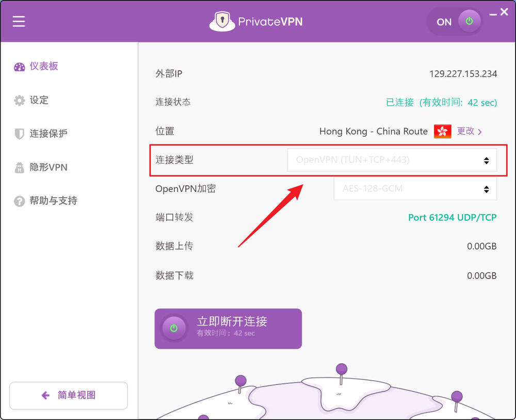Click the 数据下载 label
This screenshot has width=516, height=420.
tap(174, 275)
